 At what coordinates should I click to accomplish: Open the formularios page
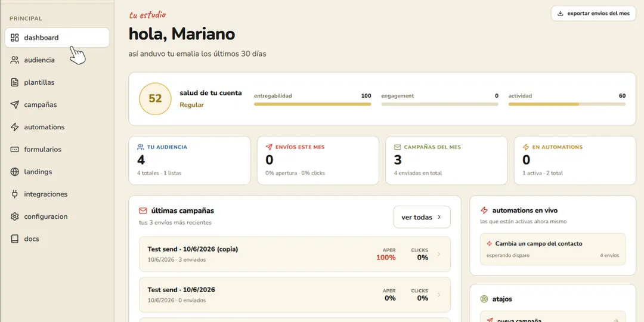pos(57,150)
